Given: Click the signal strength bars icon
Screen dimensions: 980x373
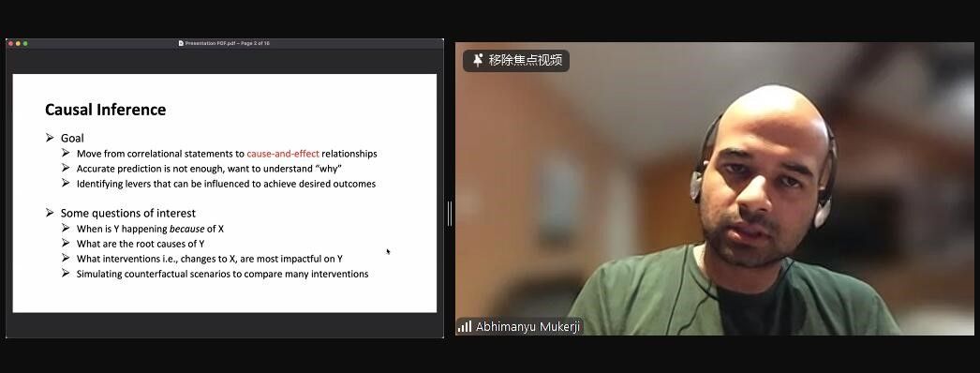Looking at the screenshot, I should (x=465, y=326).
